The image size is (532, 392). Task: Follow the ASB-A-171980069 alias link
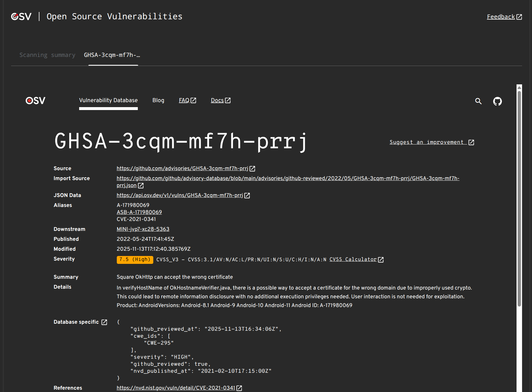(x=139, y=212)
